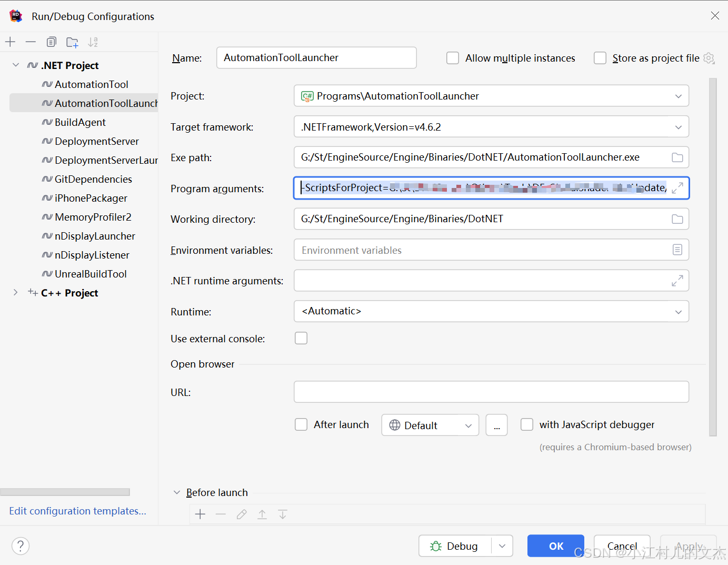The width and height of the screenshot is (728, 565).
Task: Focus the Name input field
Action: [x=316, y=58]
